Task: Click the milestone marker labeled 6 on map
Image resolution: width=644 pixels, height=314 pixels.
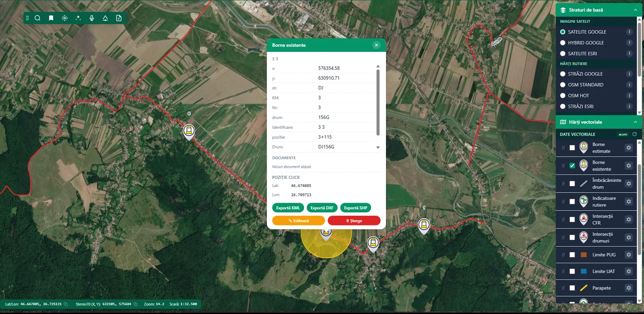Action: tap(189, 132)
